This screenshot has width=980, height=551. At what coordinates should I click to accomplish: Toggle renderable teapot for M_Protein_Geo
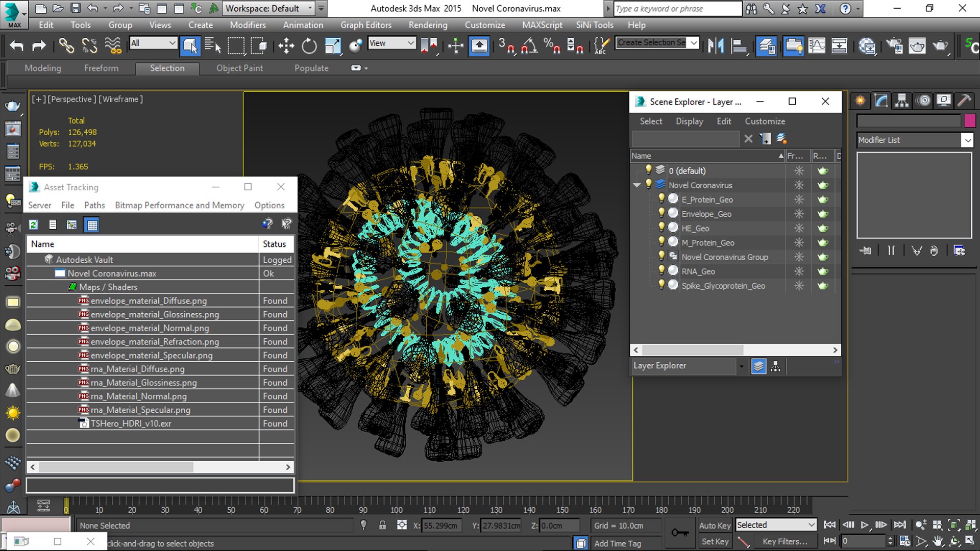[x=822, y=242]
